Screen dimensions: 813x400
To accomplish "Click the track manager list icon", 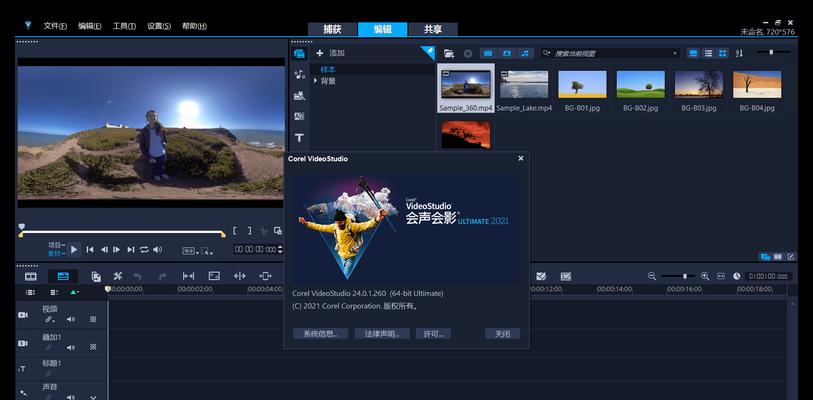I will pyautogui.click(x=54, y=293).
